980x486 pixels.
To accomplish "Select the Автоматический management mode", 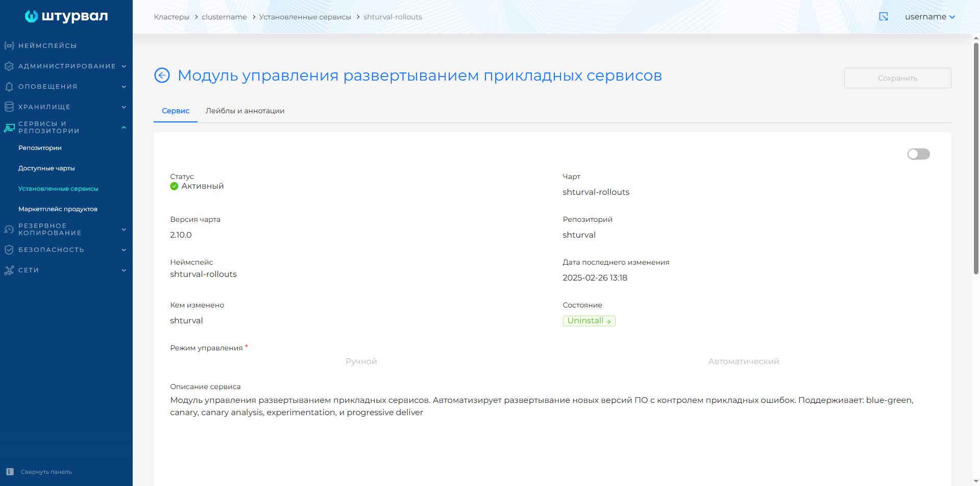I will coord(743,362).
